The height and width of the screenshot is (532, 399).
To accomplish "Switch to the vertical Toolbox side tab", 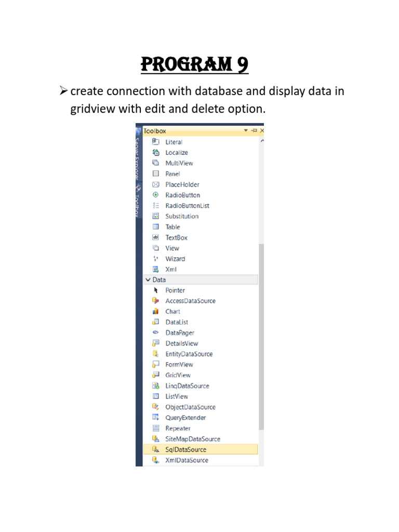I will pos(138,203).
